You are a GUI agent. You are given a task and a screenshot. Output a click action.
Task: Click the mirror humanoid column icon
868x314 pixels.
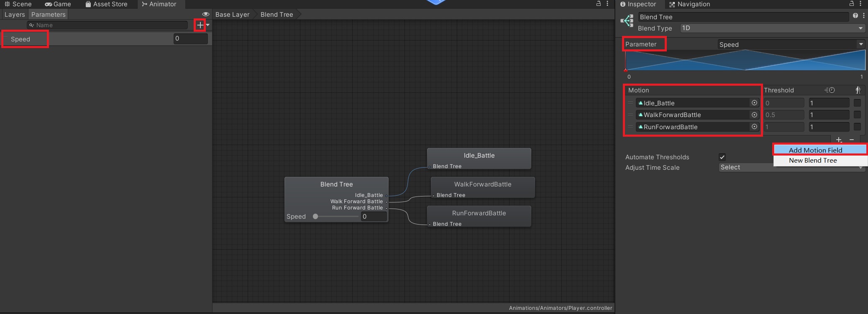[858, 90]
